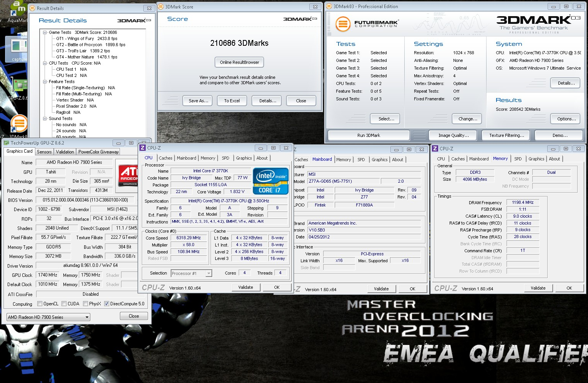Switch to the Sensors tab in GPU-Z
588x383 pixels.
44,152
